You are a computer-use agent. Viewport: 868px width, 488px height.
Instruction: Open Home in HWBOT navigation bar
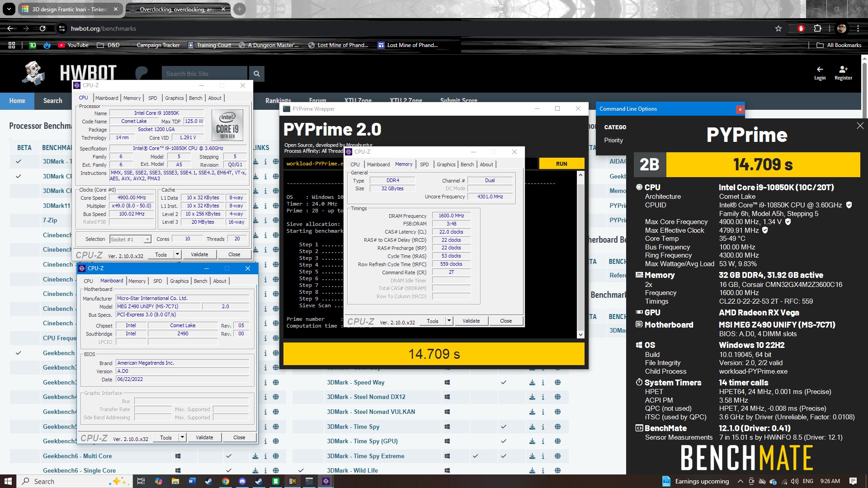click(17, 101)
